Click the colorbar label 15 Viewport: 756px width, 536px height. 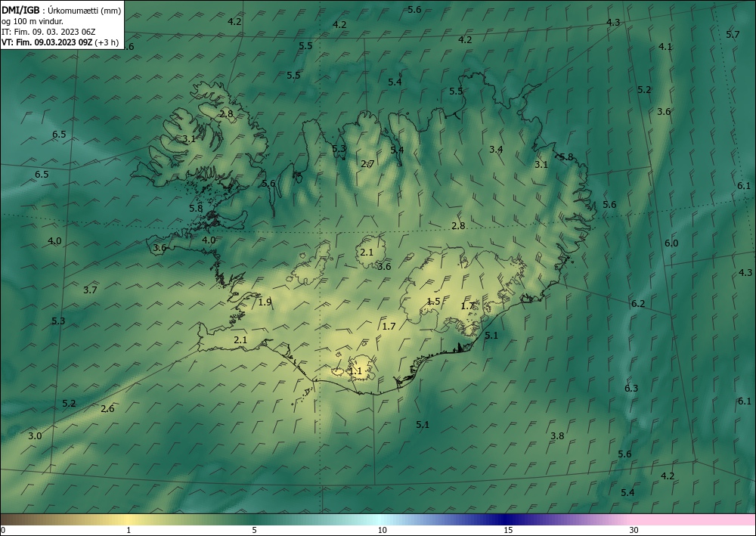(508, 531)
